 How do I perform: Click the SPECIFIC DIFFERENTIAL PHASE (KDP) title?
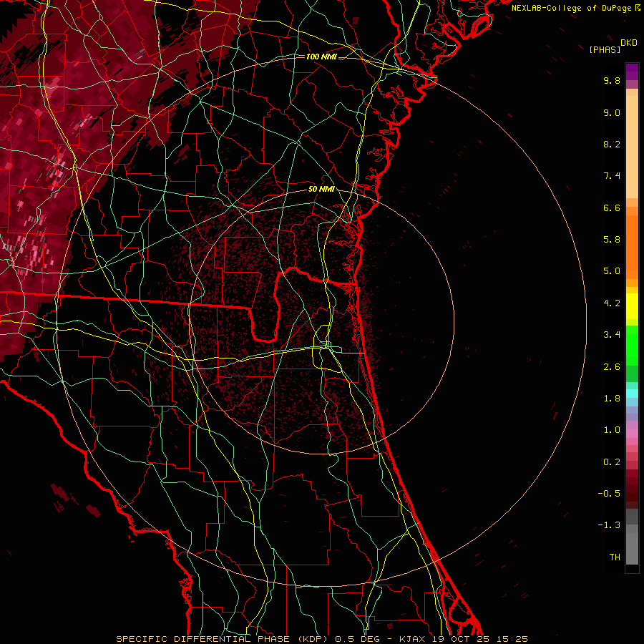[x=223, y=639]
